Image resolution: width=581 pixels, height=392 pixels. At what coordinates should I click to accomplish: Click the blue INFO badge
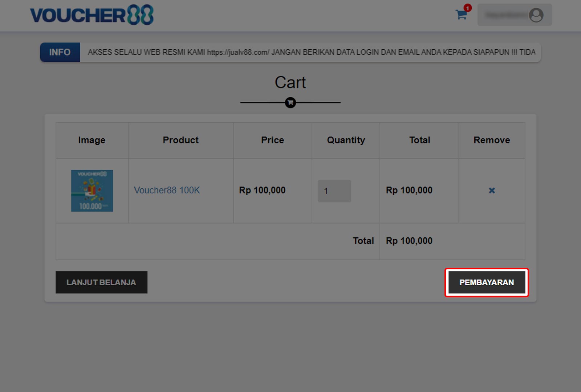click(60, 52)
